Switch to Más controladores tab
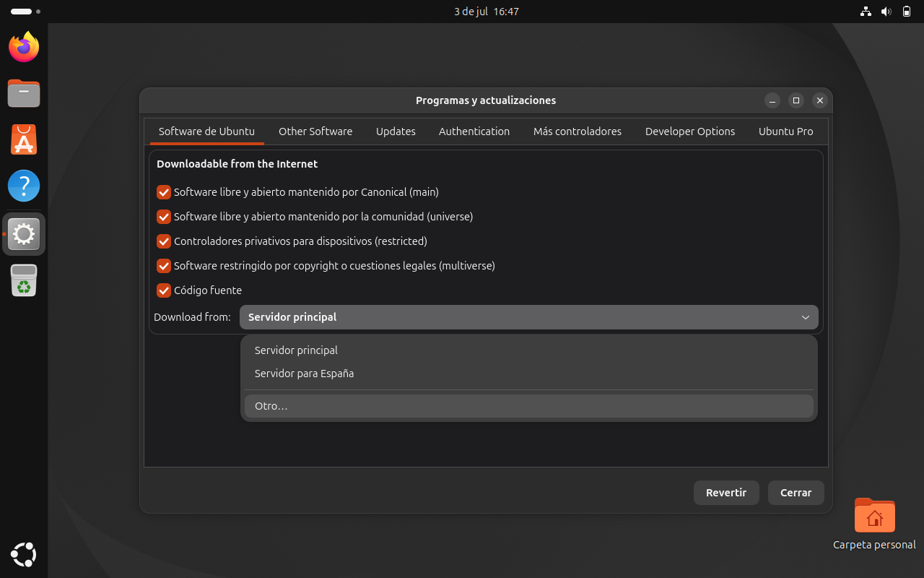924x578 pixels. (x=577, y=131)
